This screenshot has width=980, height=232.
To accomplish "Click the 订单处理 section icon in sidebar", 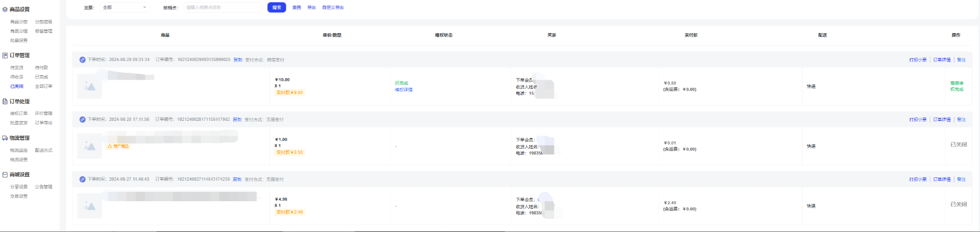I will pyautogui.click(x=5, y=101).
